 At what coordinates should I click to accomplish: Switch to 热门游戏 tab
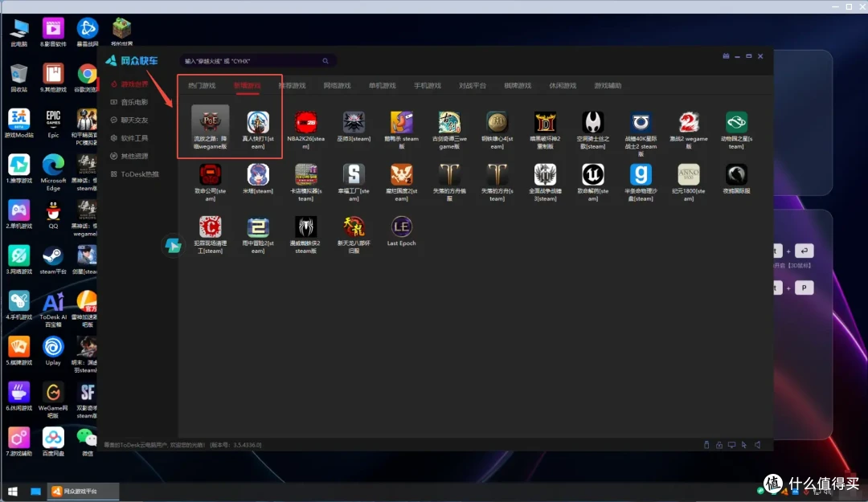point(202,86)
